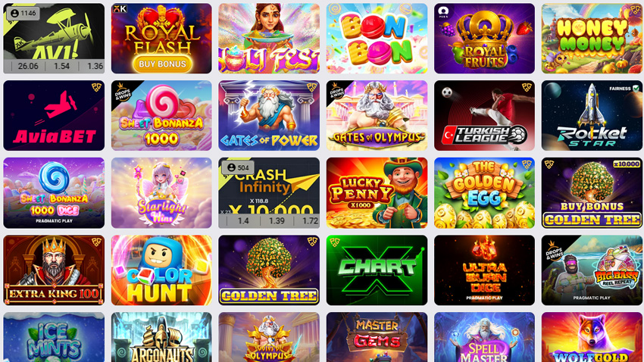Select Ultra Burn Dice game

[484, 270]
